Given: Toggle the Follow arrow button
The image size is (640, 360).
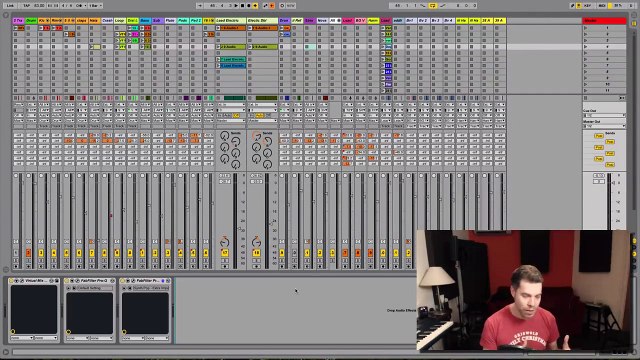Looking at the screenshot, I should click(200, 6).
